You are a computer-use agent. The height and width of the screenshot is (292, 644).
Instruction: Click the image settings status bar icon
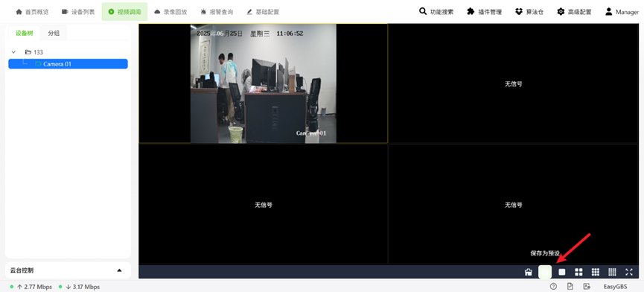[x=587, y=287]
